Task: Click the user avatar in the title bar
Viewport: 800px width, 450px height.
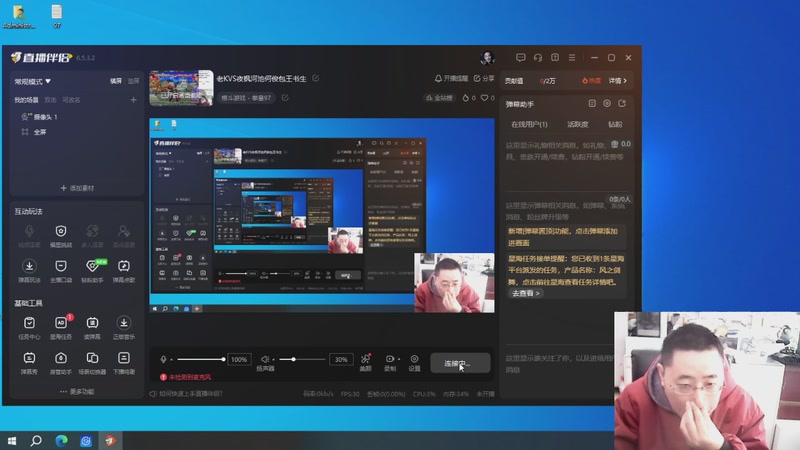Action: (x=487, y=58)
